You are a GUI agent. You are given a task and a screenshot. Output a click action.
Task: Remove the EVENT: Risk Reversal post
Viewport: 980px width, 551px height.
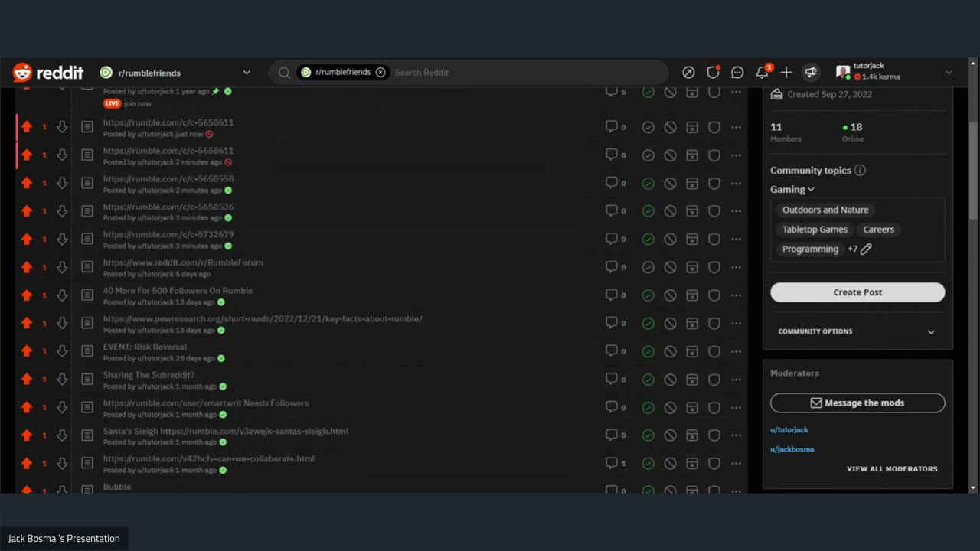pyautogui.click(x=670, y=351)
